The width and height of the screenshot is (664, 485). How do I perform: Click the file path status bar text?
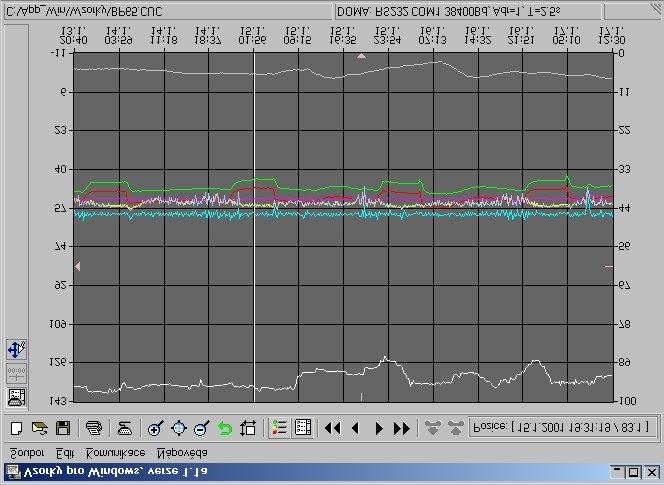pyautogui.click(x=84, y=11)
